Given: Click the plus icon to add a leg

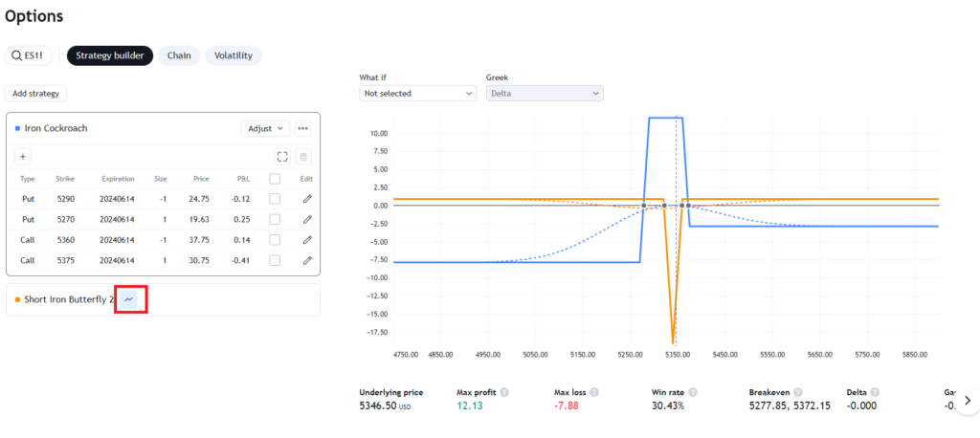Looking at the screenshot, I should pos(23,156).
